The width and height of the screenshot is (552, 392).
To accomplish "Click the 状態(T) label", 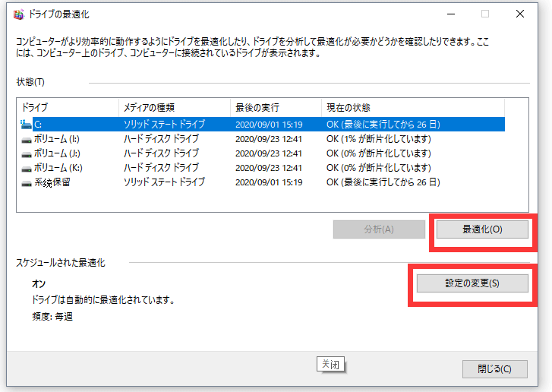I will [30, 82].
